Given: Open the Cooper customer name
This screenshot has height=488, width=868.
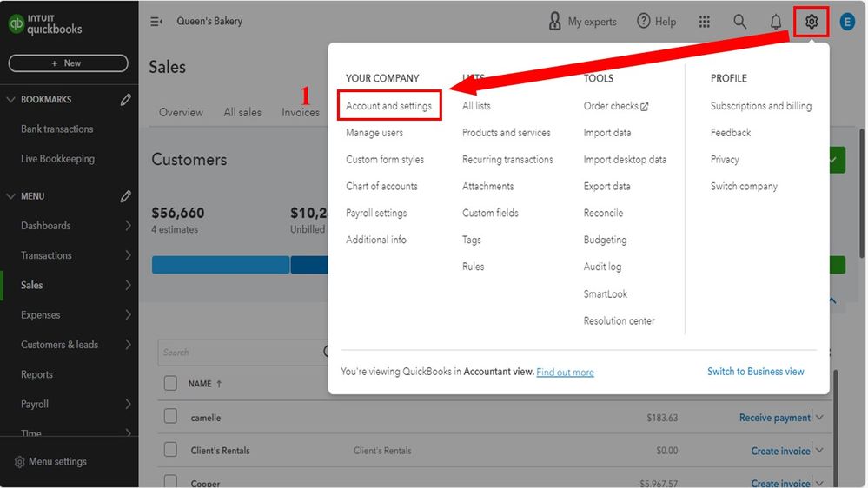Looking at the screenshot, I should [x=205, y=483].
